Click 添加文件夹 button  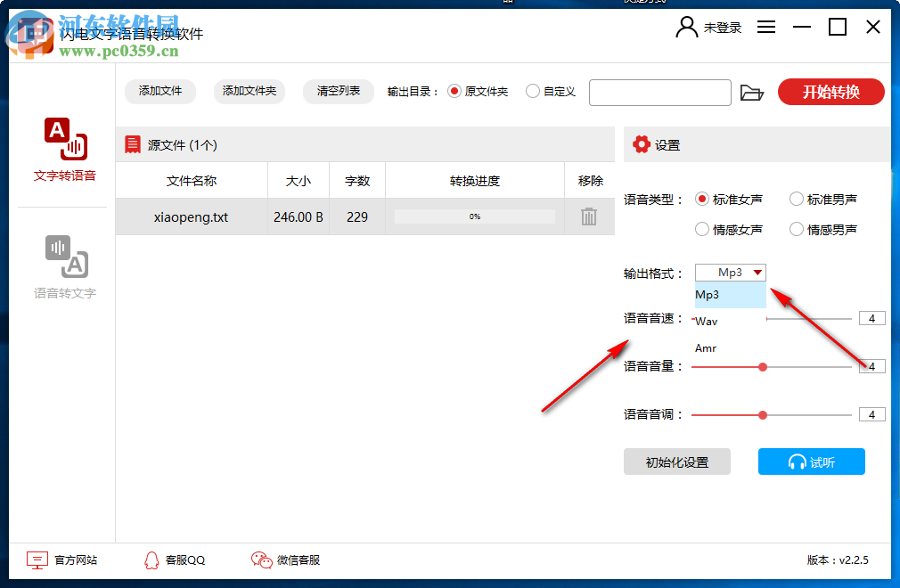[250, 91]
